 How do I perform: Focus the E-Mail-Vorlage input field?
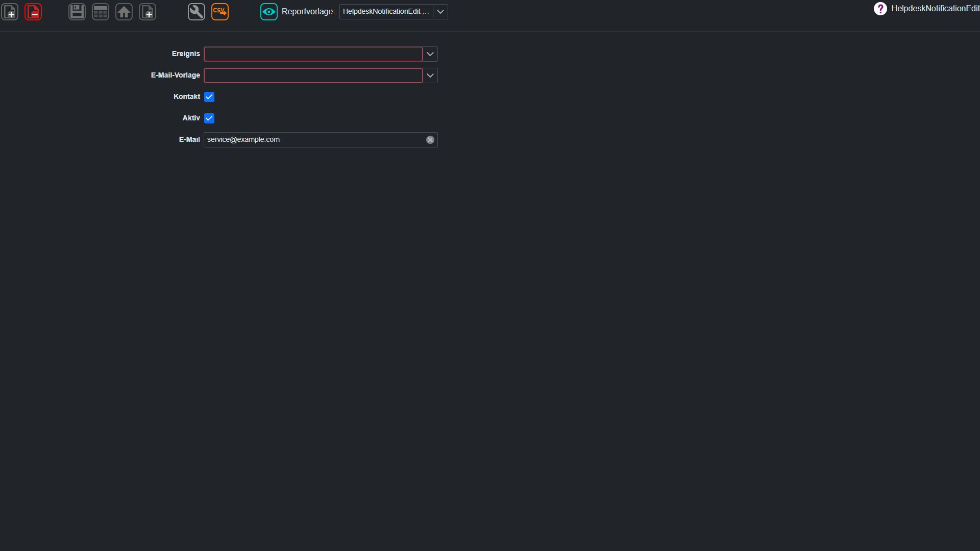tap(313, 76)
